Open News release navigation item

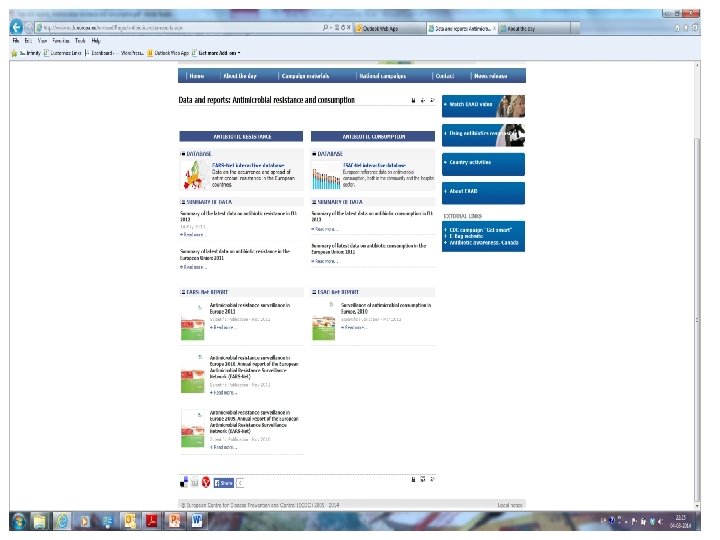pyautogui.click(x=490, y=76)
